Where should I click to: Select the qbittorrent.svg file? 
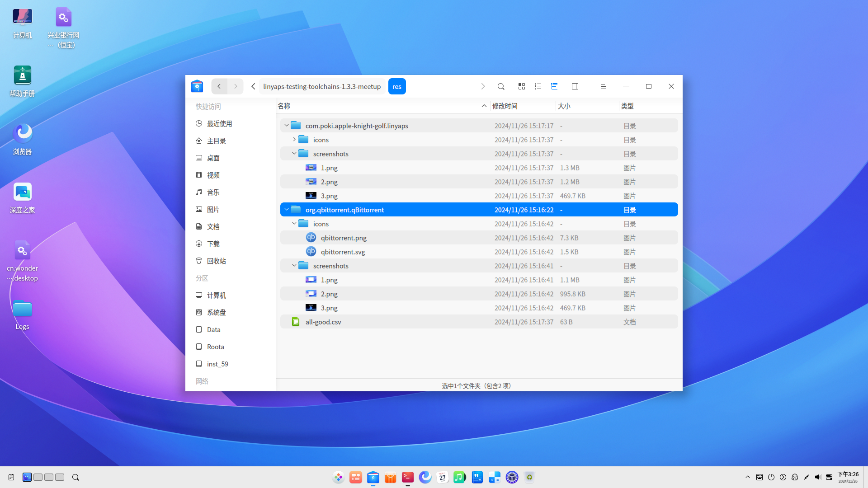click(x=343, y=252)
